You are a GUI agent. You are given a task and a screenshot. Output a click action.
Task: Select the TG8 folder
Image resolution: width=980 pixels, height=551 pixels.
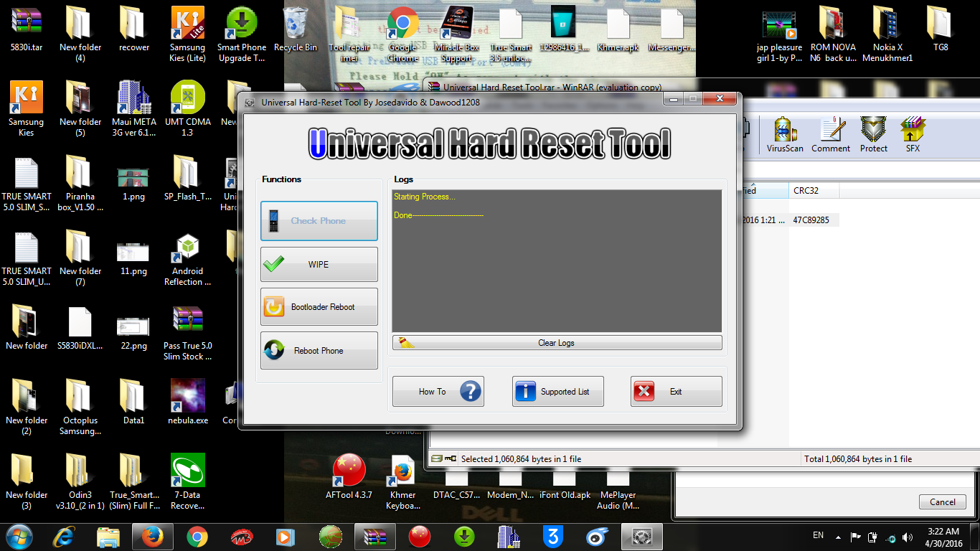tap(941, 30)
